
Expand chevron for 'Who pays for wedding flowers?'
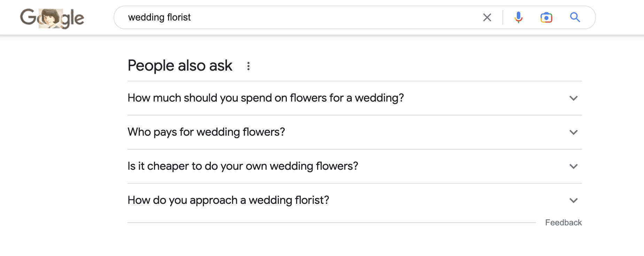coord(574,132)
